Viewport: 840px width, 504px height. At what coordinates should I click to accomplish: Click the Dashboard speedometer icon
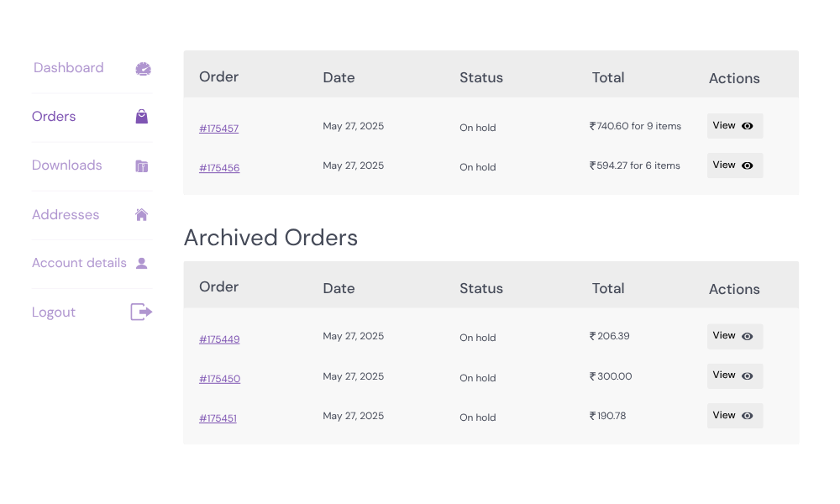click(x=143, y=69)
